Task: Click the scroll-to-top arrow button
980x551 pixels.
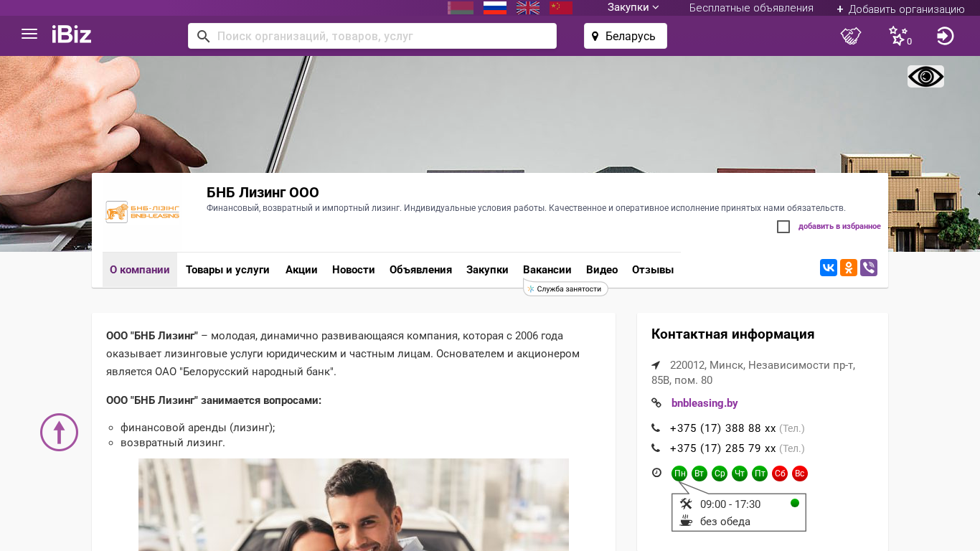Action: click(x=59, y=432)
